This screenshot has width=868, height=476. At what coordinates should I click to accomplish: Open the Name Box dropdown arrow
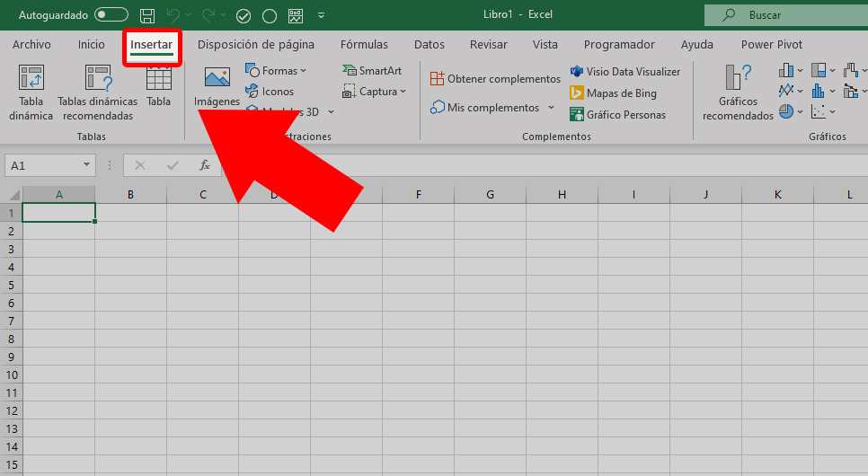86,165
